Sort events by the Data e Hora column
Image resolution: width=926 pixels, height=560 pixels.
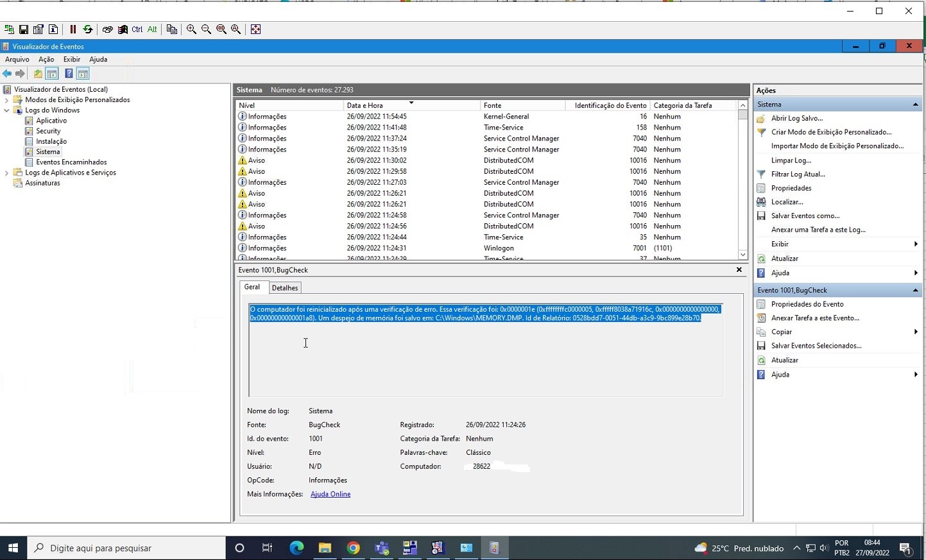364,105
